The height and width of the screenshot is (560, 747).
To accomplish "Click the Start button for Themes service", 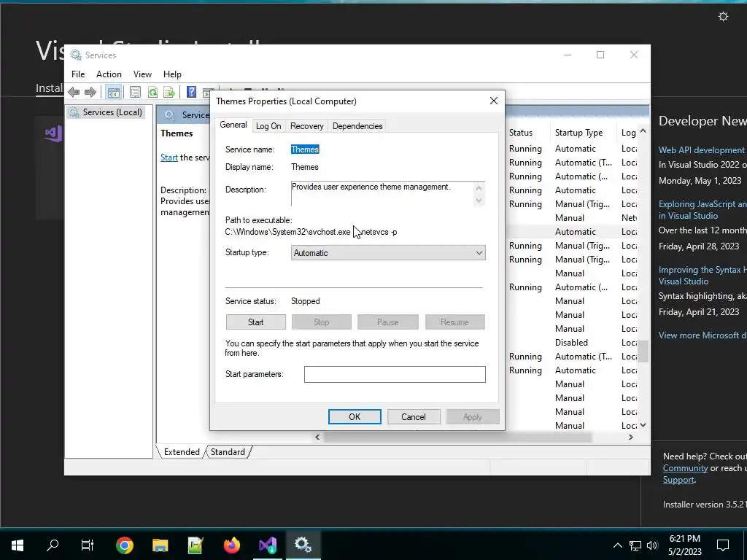I will (256, 322).
